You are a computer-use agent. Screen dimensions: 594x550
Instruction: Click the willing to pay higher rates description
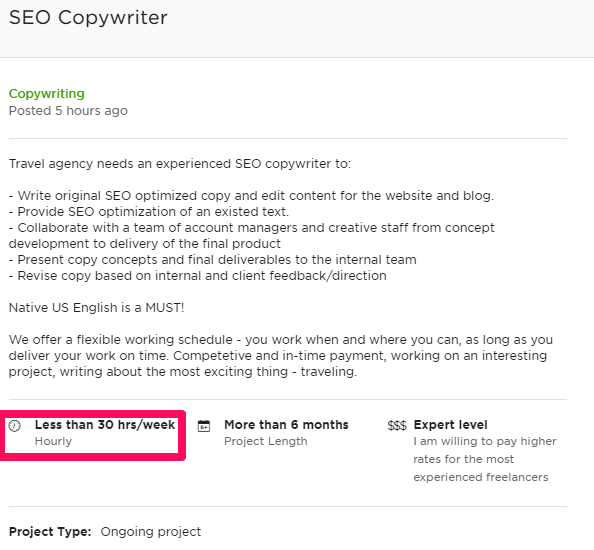tap(485, 459)
